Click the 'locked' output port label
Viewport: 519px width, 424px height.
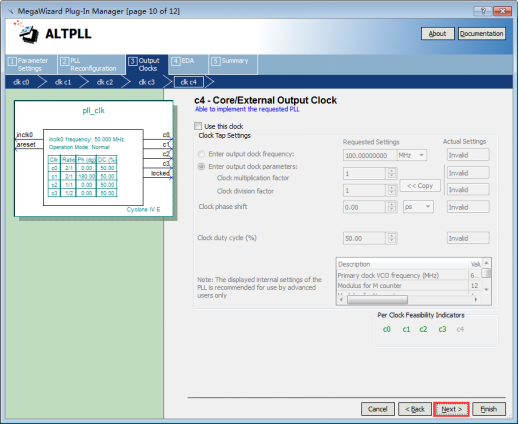pos(160,173)
